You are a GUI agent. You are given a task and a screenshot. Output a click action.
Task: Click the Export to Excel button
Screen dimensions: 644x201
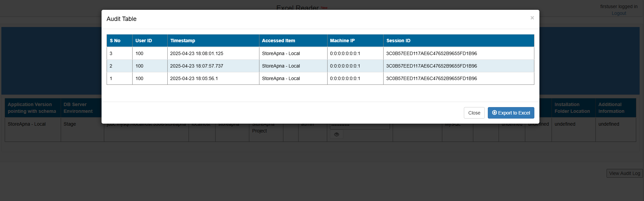tap(511, 113)
